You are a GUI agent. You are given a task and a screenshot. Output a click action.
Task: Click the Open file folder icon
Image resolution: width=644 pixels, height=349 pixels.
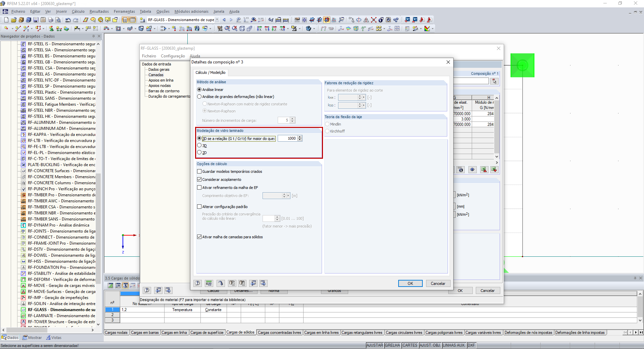pyautogui.click(x=14, y=20)
